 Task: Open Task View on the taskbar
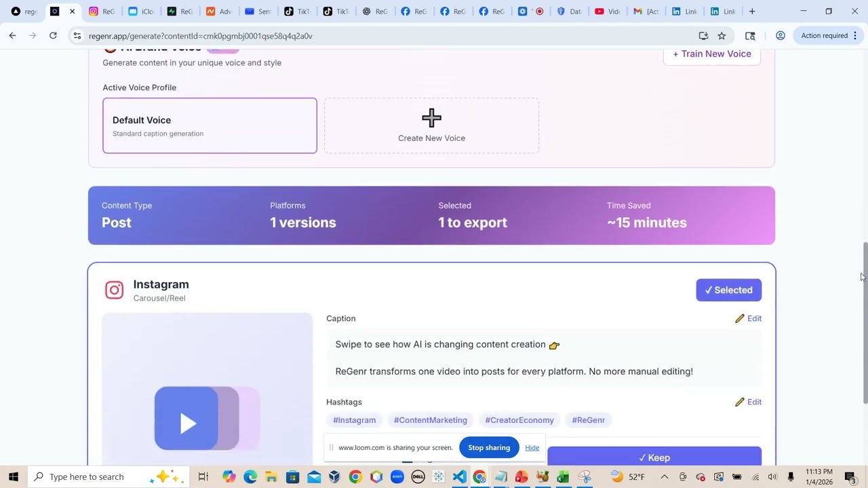[203, 476]
